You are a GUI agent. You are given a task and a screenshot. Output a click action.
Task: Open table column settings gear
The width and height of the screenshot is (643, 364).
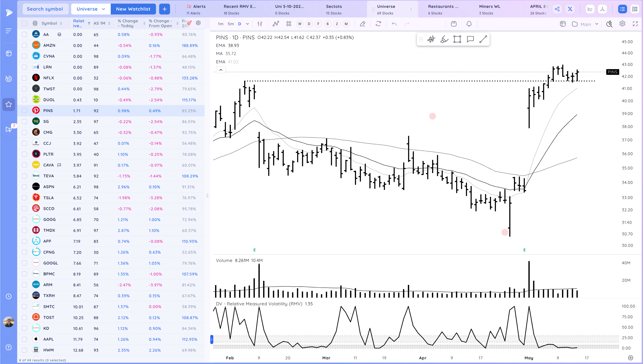[x=198, y=23]
